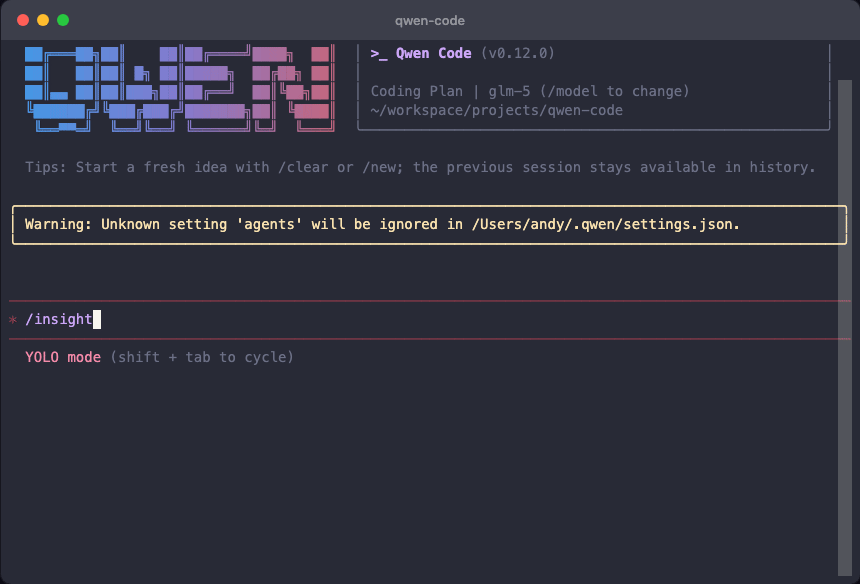
Task: Minimize the window with the yellow button
Action: [x=43, y=20]
